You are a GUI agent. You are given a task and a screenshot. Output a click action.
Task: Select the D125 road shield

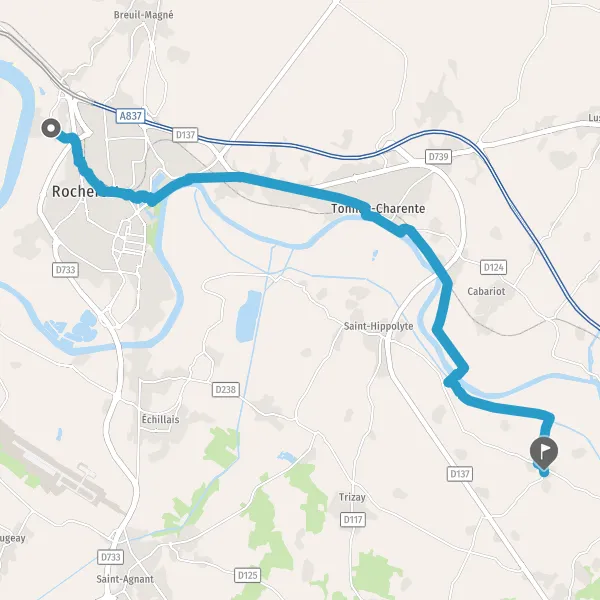coord(247,575)
